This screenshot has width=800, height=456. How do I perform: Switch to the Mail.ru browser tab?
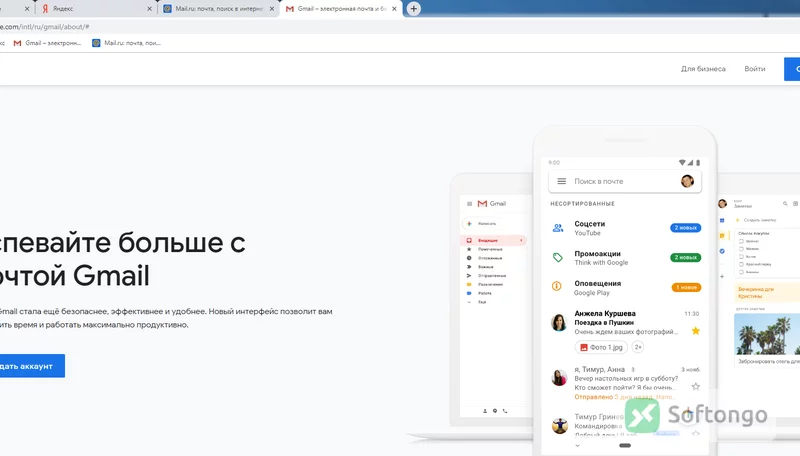[x=218, y=9]
